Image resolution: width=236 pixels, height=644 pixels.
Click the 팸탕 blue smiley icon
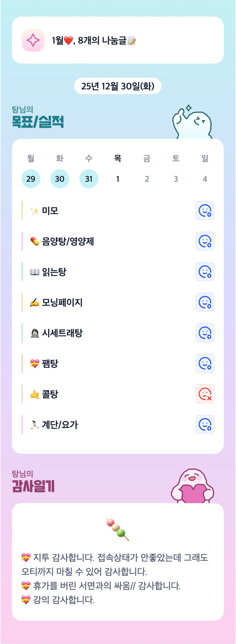tap(205, 364)
